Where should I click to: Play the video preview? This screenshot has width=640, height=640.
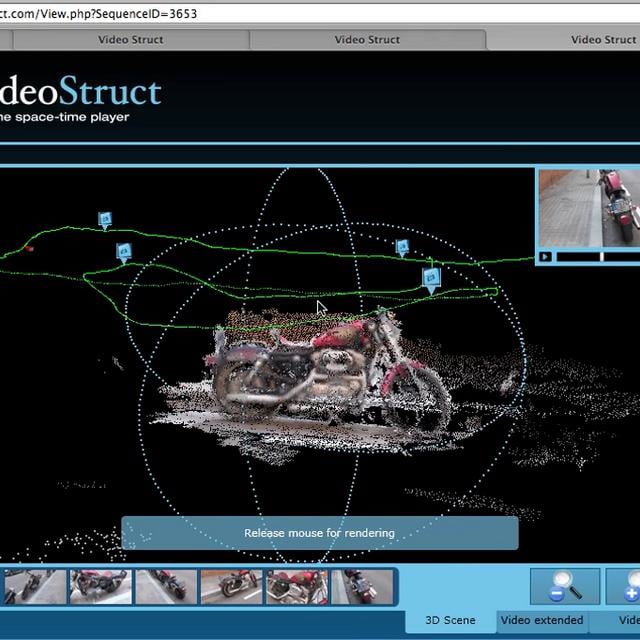(x=545, y=257)
